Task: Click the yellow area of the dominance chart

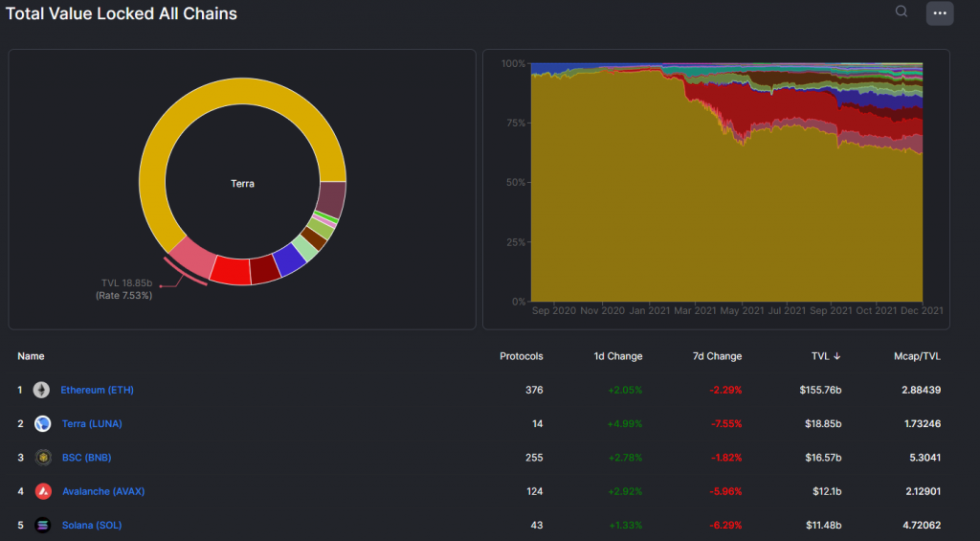Action: pos(670,220)
